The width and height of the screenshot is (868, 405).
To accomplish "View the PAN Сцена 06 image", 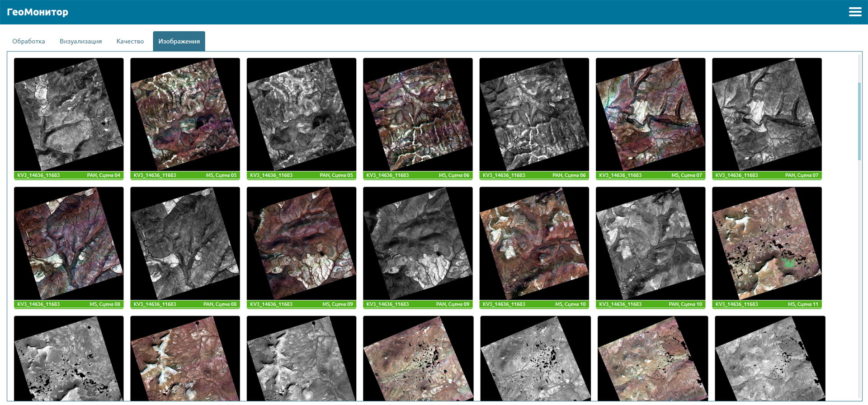I will (x=534, y=114).
